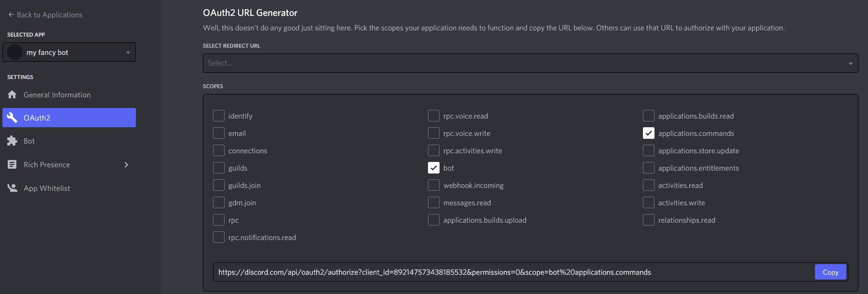Toggle the guilds.join scope checkbox
The width and height of the screenshot is (868, 294).
point(218,185)
